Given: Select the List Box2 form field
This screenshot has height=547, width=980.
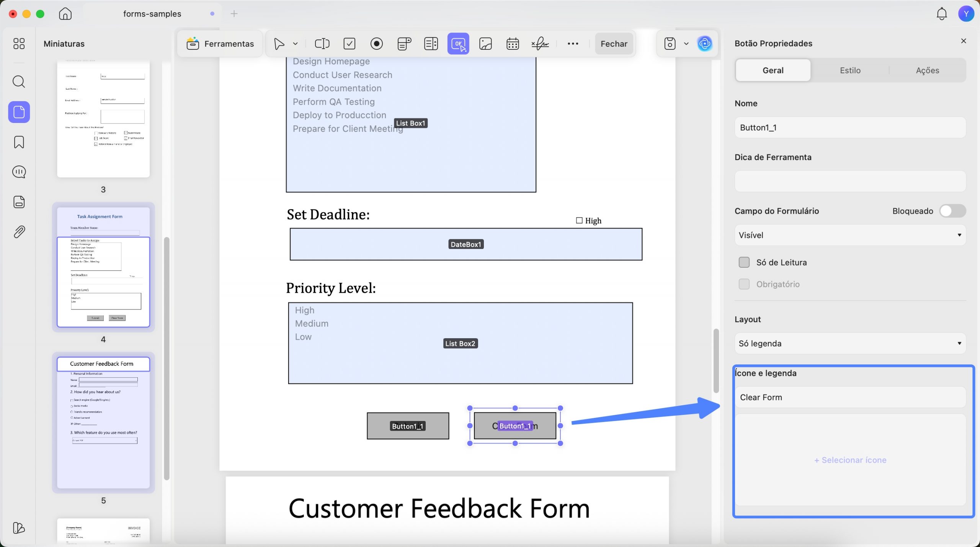Looking at the screenshot, I should (461, 343).
